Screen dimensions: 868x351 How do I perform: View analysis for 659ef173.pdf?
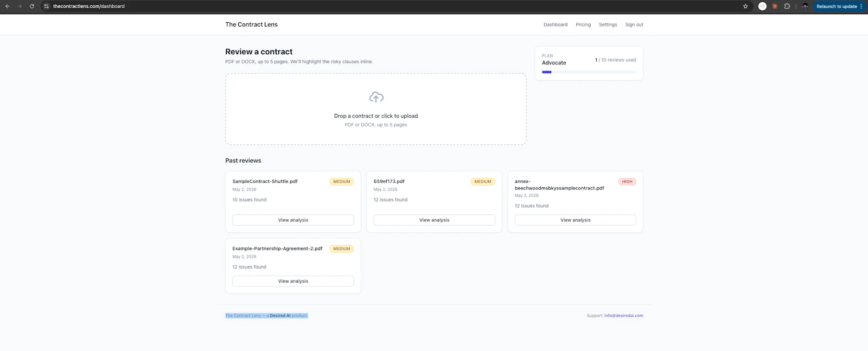(x=434, y=220)
